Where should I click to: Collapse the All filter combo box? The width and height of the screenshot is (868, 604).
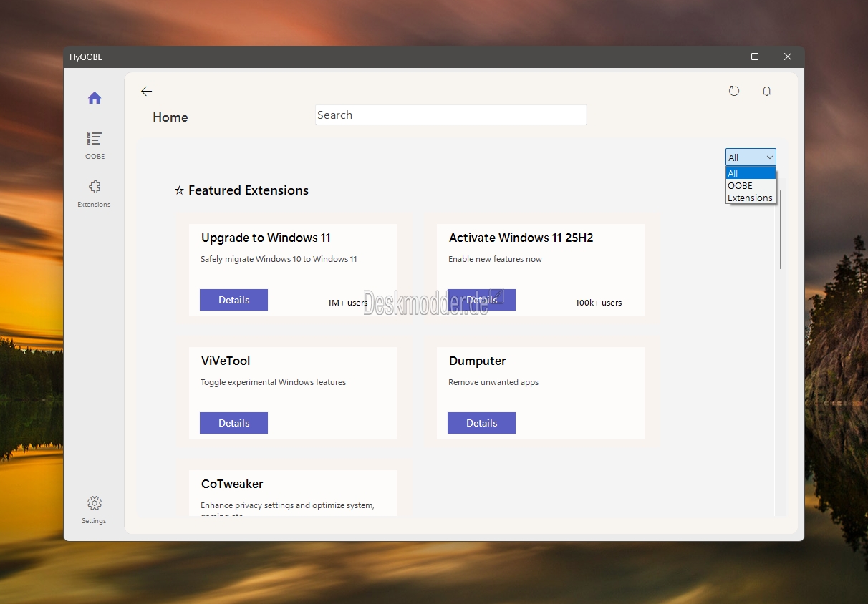click(x=750, y=157)
